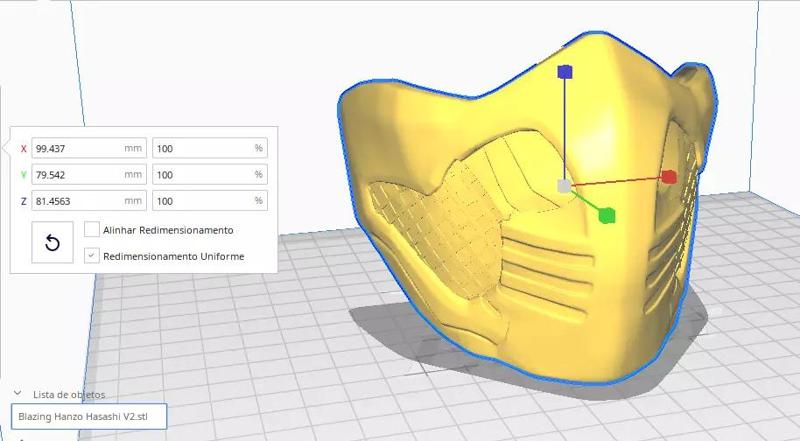
Task: Collapse the Lista de objetos section
Action: pyautogui.click(x=18, y=394)
